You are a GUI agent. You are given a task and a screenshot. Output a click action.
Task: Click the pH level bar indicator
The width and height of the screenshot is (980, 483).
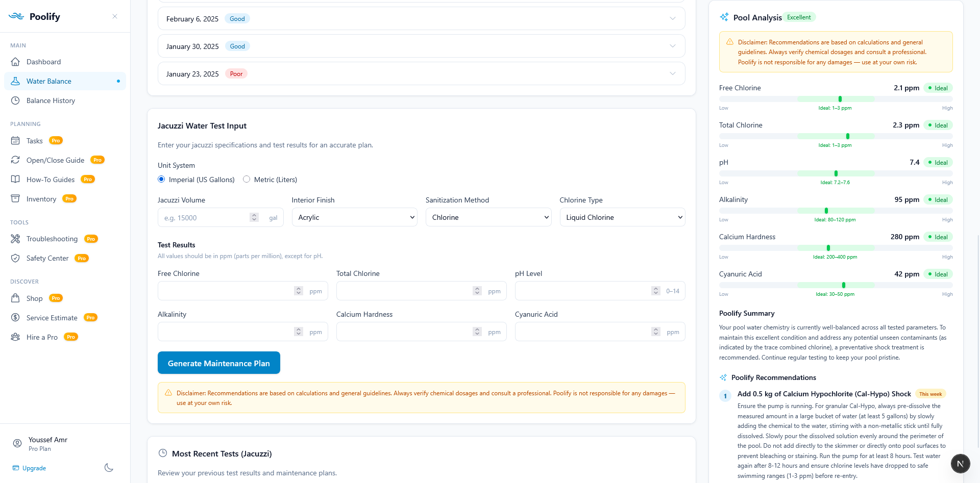tap(836, 173)
